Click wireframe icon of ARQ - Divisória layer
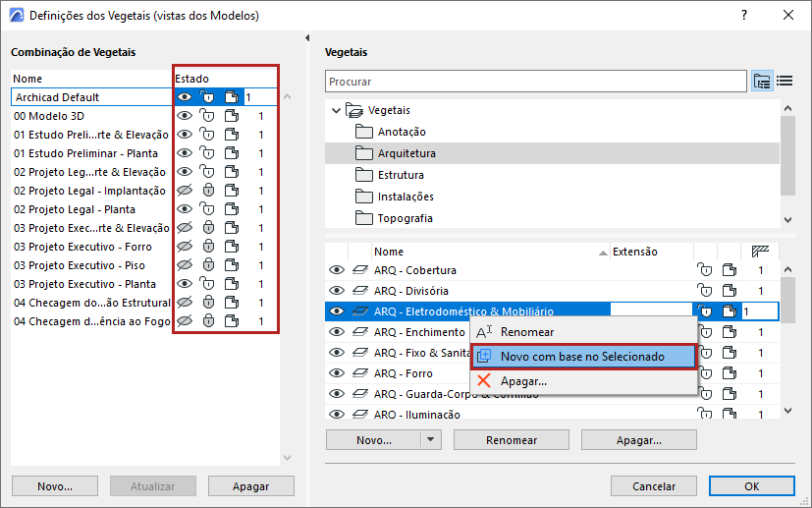This screenshot has width=812, height=508. click(x=730, y=291)
